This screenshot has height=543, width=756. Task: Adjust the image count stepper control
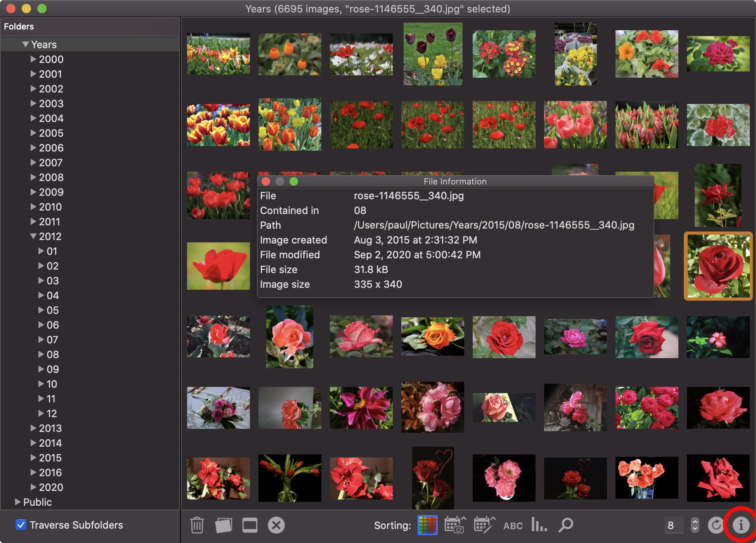[695, 525]
